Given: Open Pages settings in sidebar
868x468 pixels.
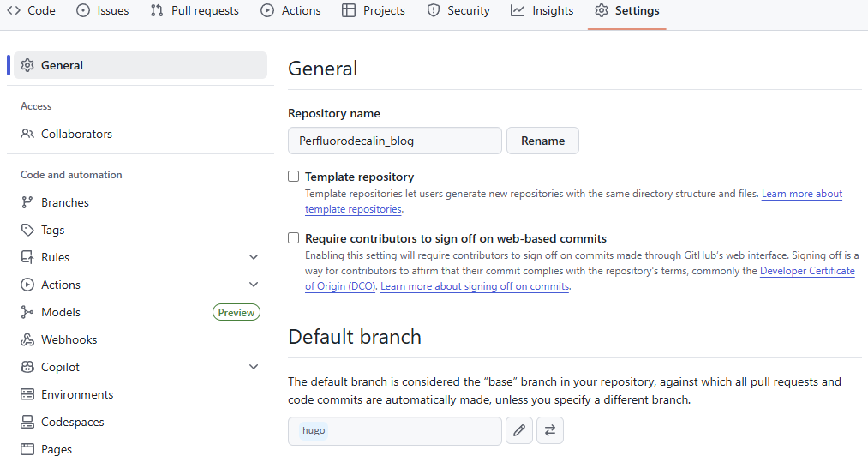Looking at the screenshot, I should pyautogui.click(x=57, y=449).
